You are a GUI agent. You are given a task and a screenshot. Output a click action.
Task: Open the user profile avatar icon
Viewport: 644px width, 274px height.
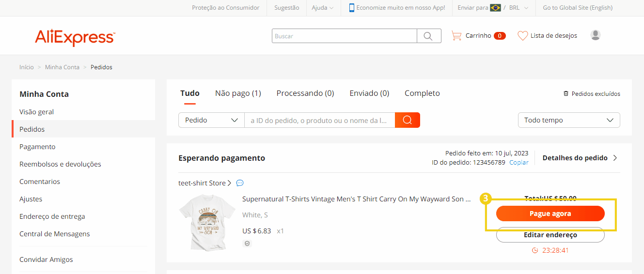tap(596, 35)
